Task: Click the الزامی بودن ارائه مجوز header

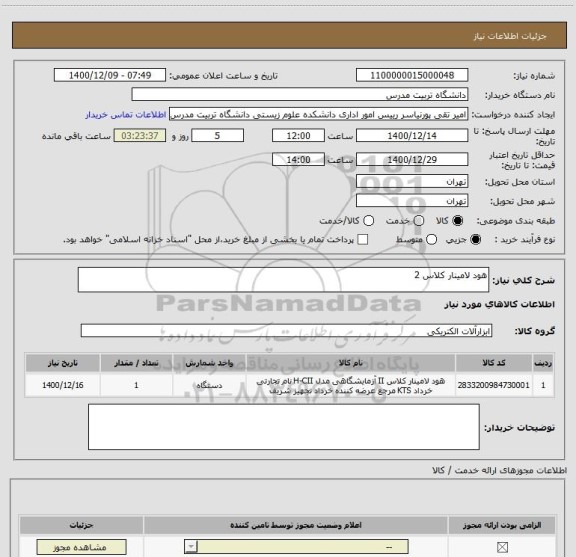Action: (x=502, y=525)
